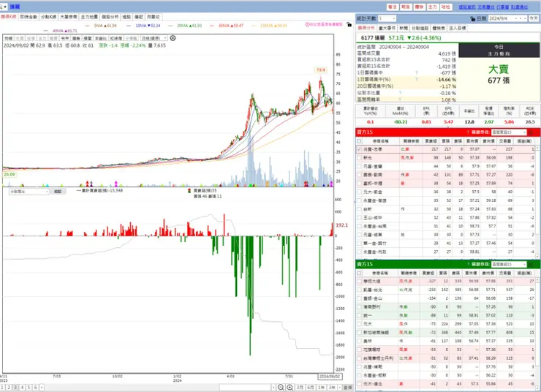Open 關鍵券商 dropdown in 買方15 header

click(510, 132)
